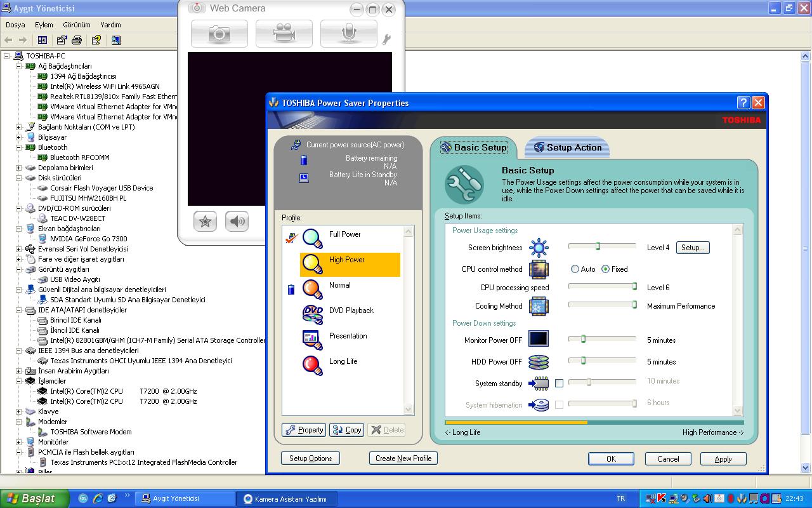Take a photo with Web Camera snapshot icon
Screen dimensions: 812x508
coord(219,34)
